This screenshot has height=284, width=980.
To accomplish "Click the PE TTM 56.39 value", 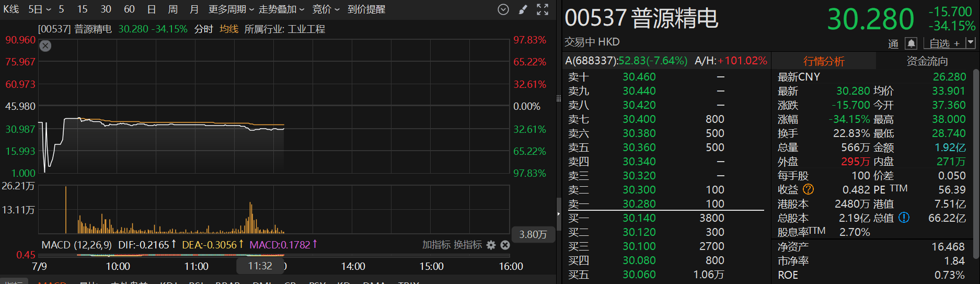I will point(952,190).
